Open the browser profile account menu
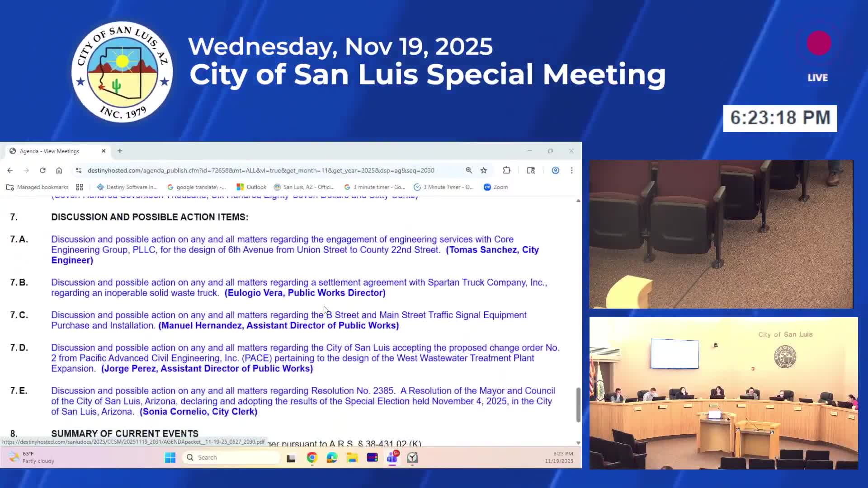Screen dimensions: 868x488 pyautogui.click(x=555, y=170)
